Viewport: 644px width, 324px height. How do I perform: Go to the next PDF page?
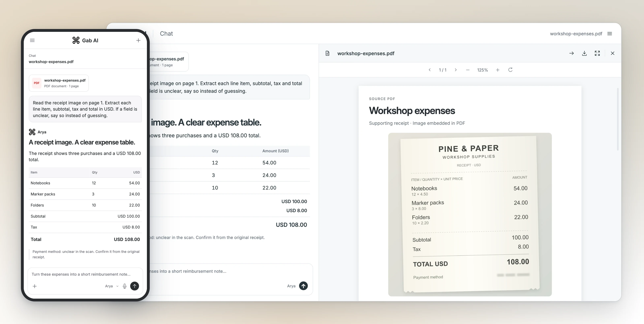[x=455, y=70]
